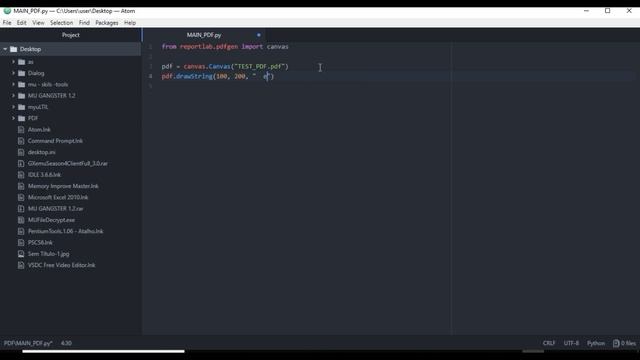Open the View menu
640x360 pixels.
[38, 23]
